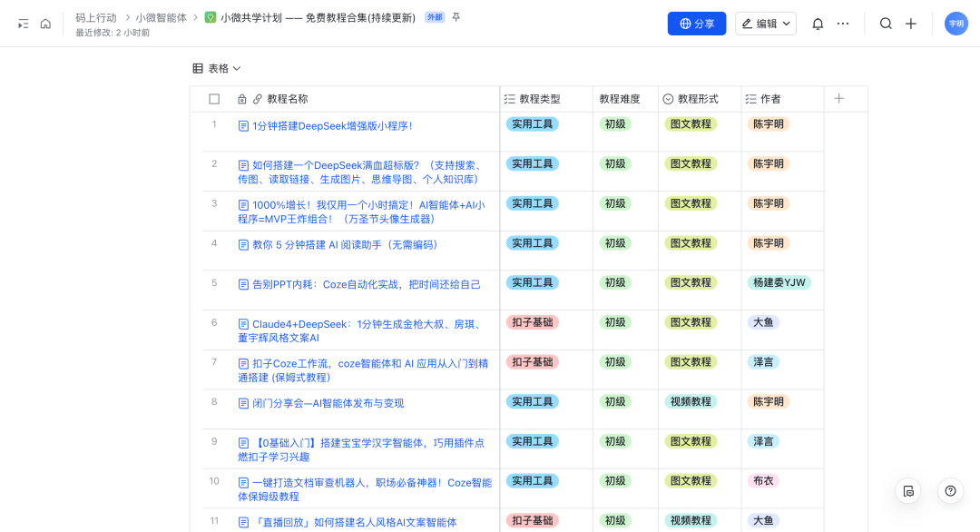
Task: Click the 教程形式 column circle icon
Action: (x=668, y=99)
